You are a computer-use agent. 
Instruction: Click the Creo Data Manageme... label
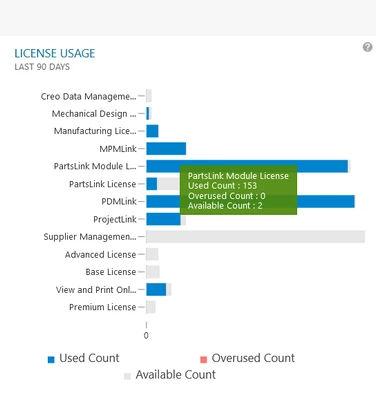88,96
